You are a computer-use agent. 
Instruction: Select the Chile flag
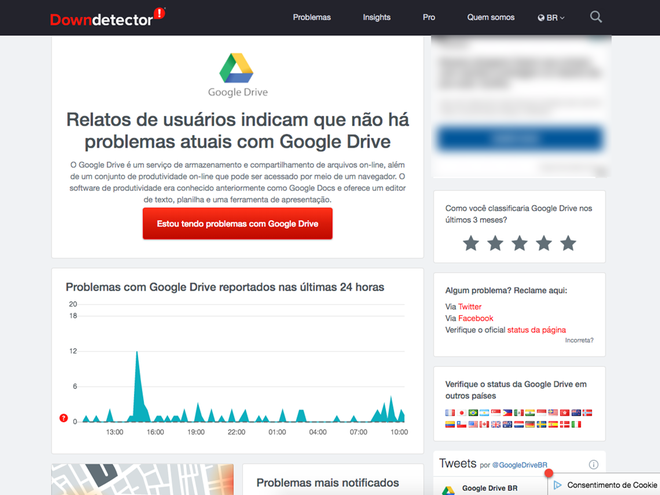462,424
